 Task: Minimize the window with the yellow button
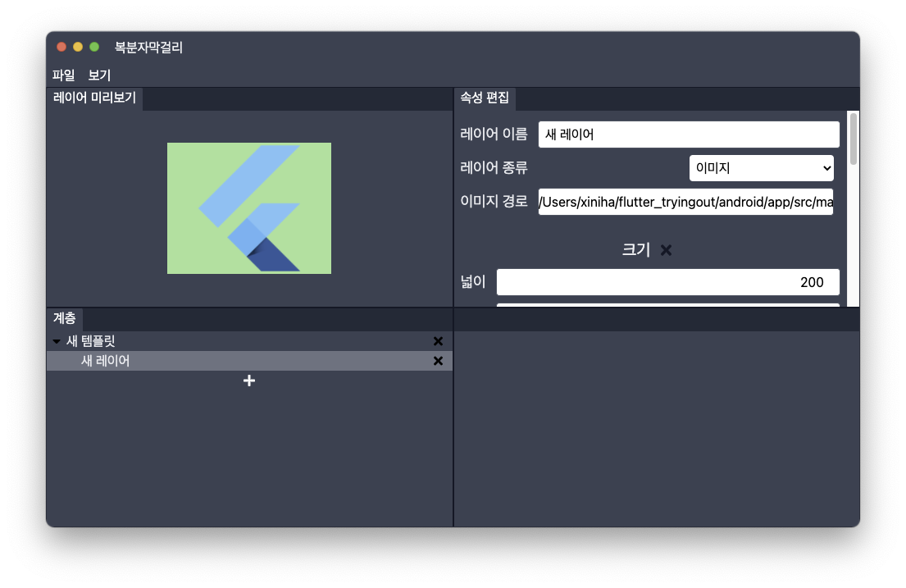[78, 47]
